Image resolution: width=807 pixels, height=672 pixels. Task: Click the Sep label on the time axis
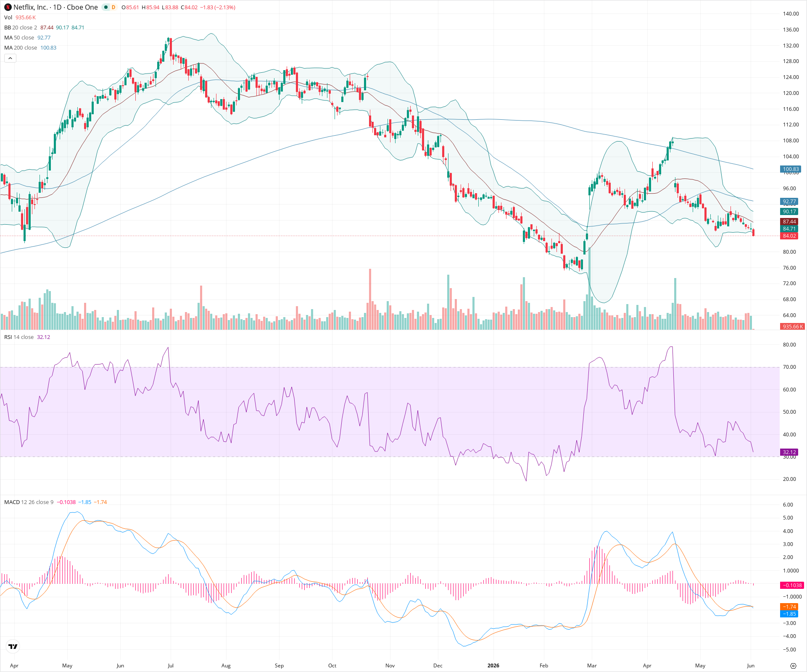point(279,666)
